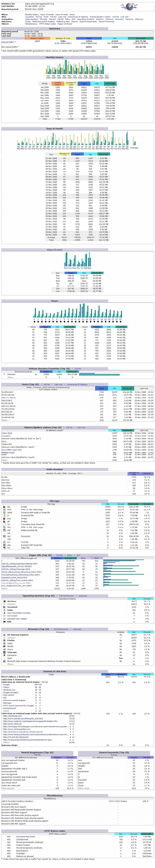155x868 pixels.
Task: Open Sony PlayStation Portable link
Action: coord(19,613)
